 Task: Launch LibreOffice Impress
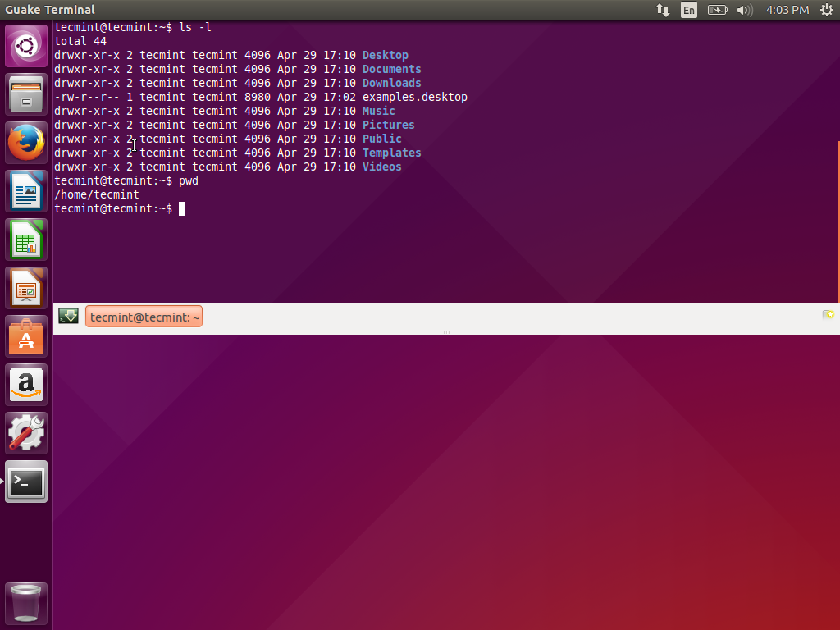26,287
